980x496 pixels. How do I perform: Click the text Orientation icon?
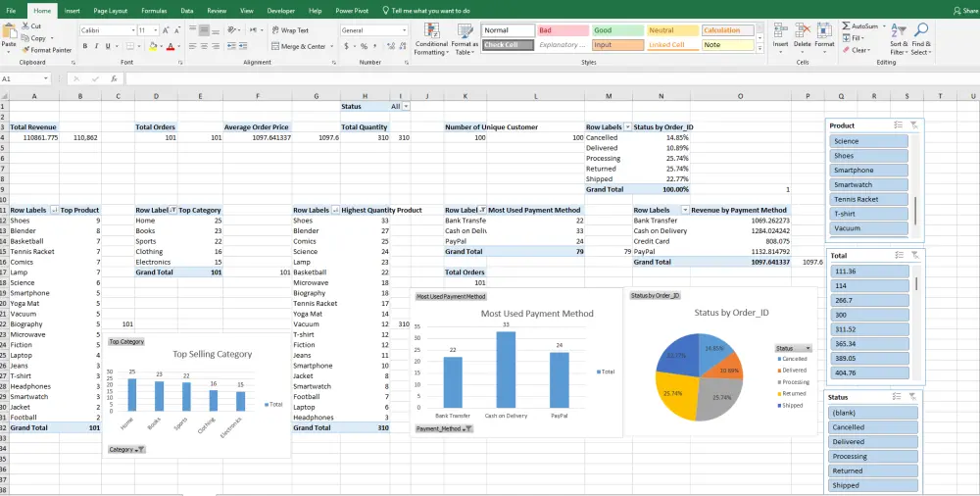coord(232,30)
